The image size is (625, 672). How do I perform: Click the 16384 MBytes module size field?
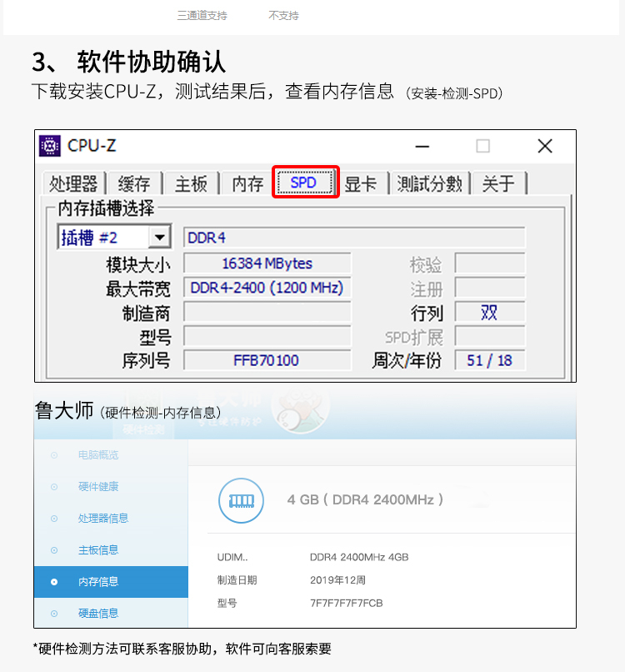[267, 263]
